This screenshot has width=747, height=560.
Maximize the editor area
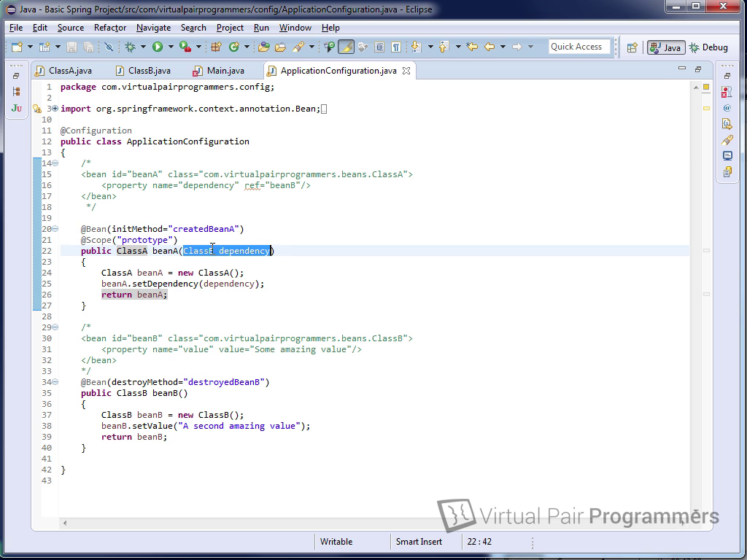[698, 69]
